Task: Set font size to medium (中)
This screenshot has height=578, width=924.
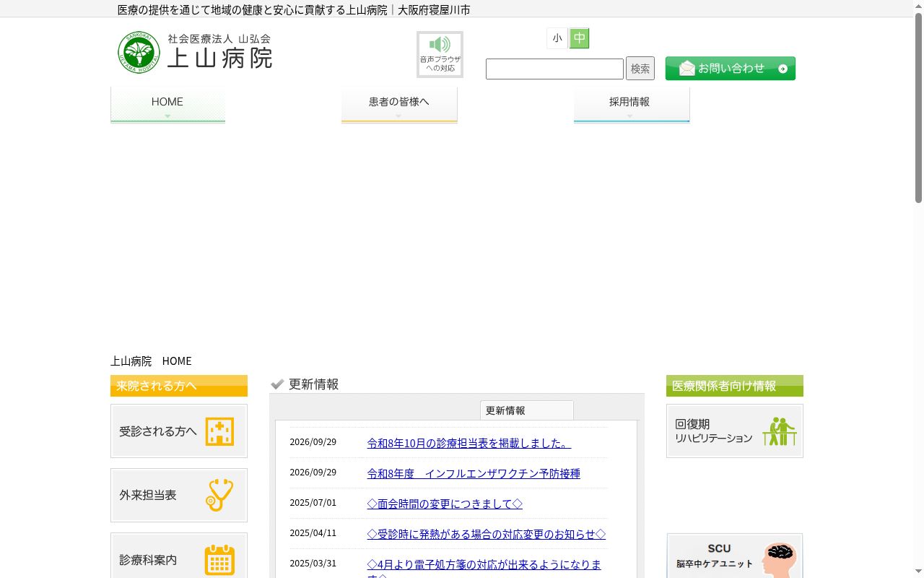Action: pyautogui.click(x=579, y=38)
